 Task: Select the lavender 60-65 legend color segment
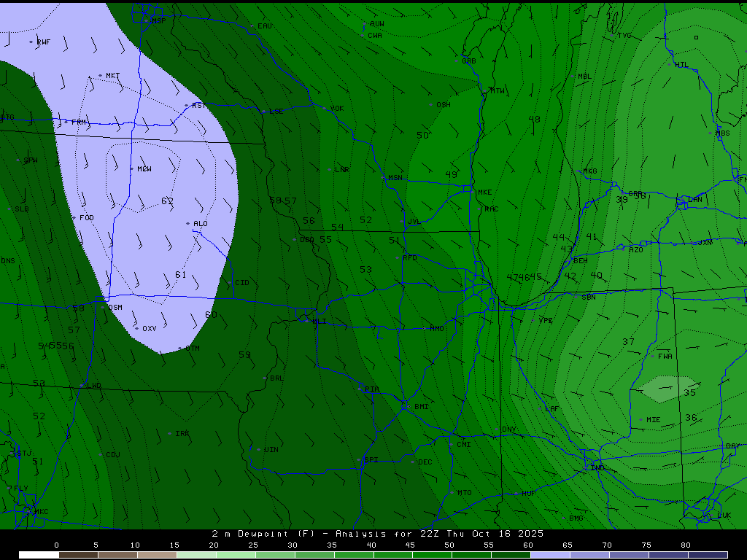pyautogui.click(x=550, y=555)
